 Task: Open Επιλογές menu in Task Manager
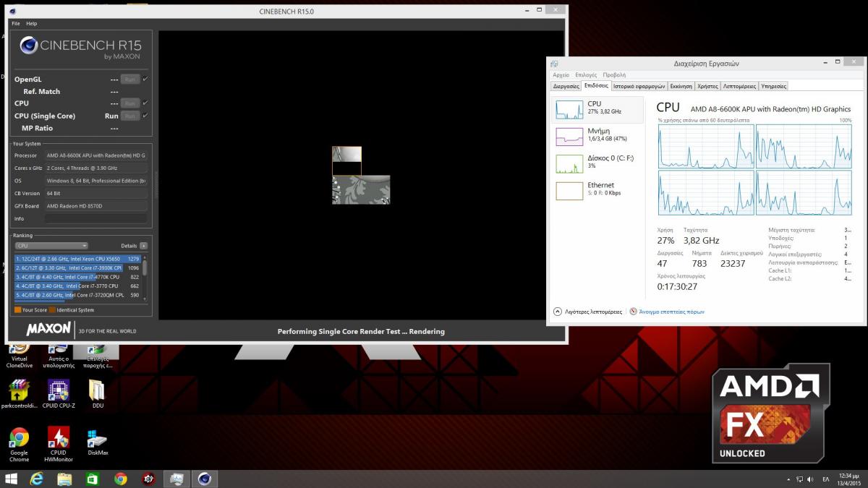586,74
